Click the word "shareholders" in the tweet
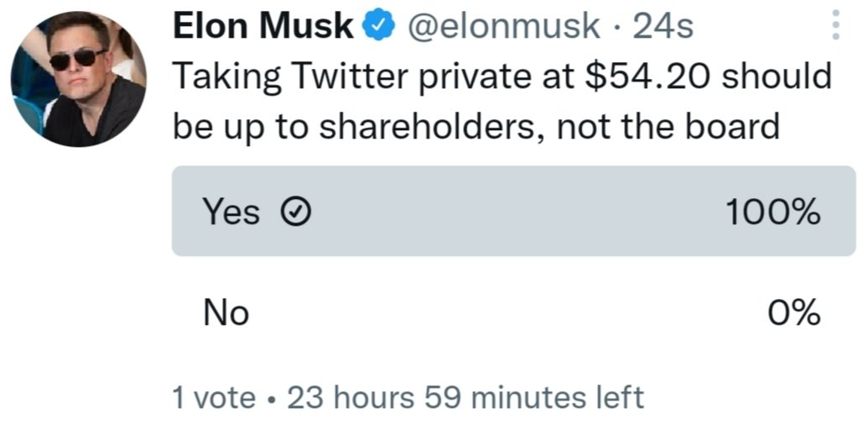 pos(418,127)
